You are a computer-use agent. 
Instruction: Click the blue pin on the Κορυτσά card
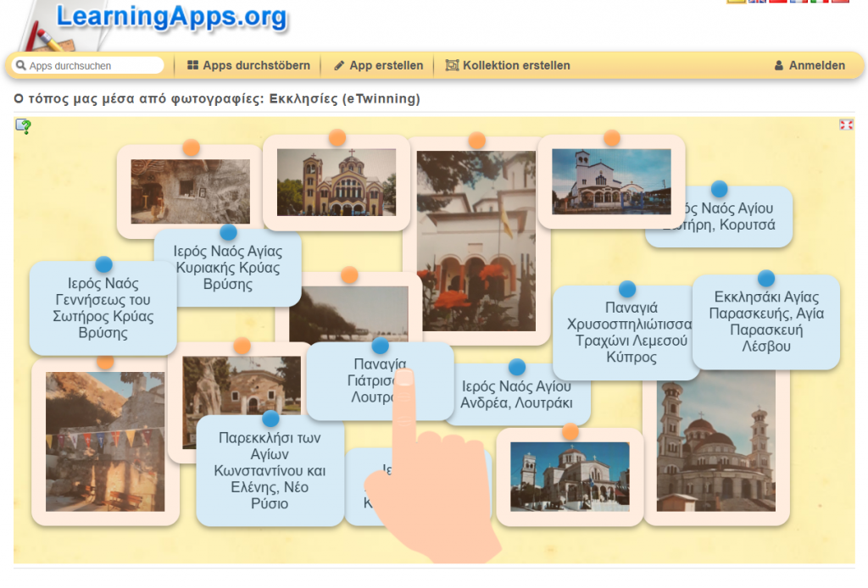click(x=719, y=189)
